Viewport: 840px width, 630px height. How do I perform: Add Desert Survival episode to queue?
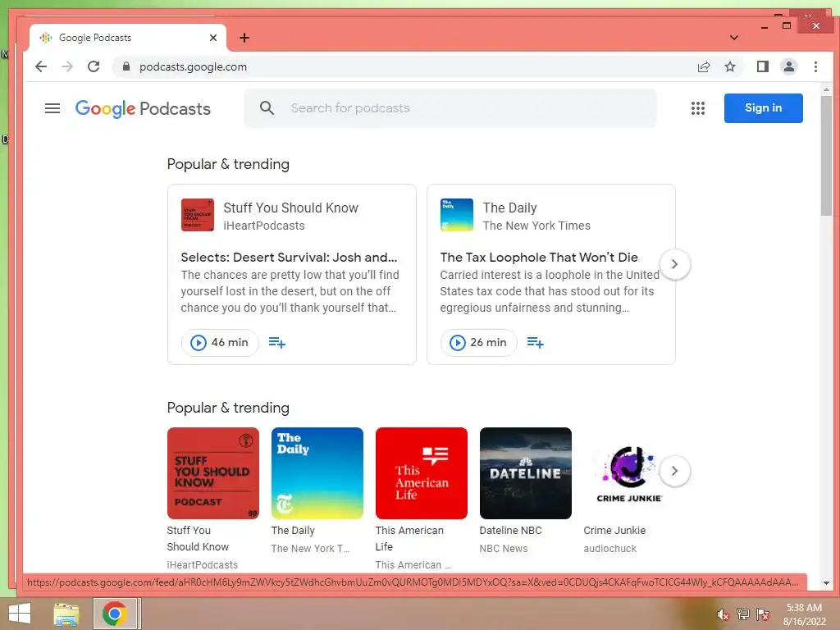click(x=276, y=342)
